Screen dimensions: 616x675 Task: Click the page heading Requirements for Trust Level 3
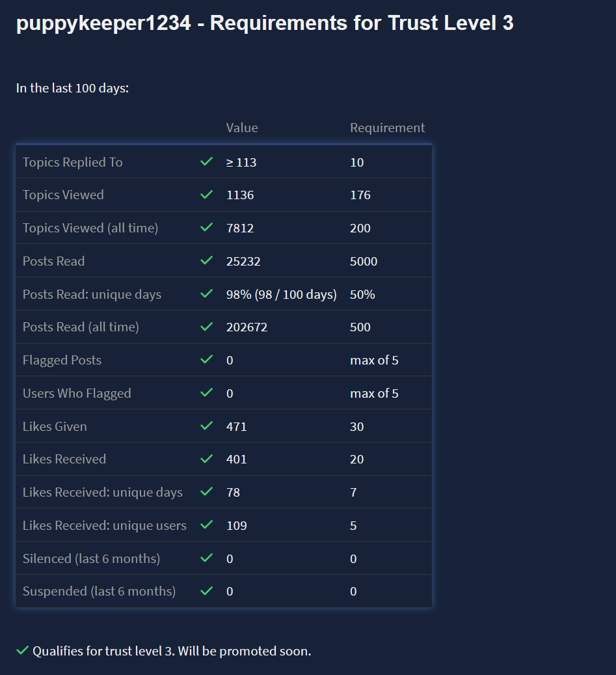click(x=265, y=23)
